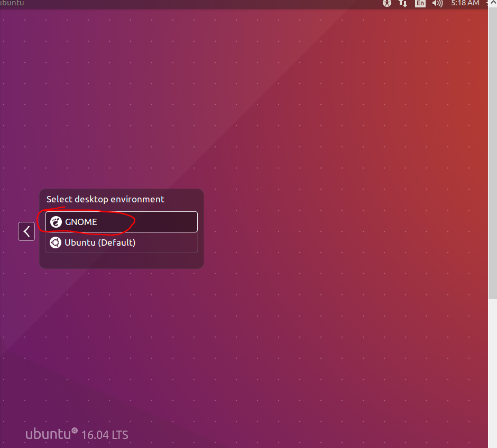The height and width of the screenshot is (448, 497).
Task: Click the back arrow button
Action: click(x=26, y=231)
